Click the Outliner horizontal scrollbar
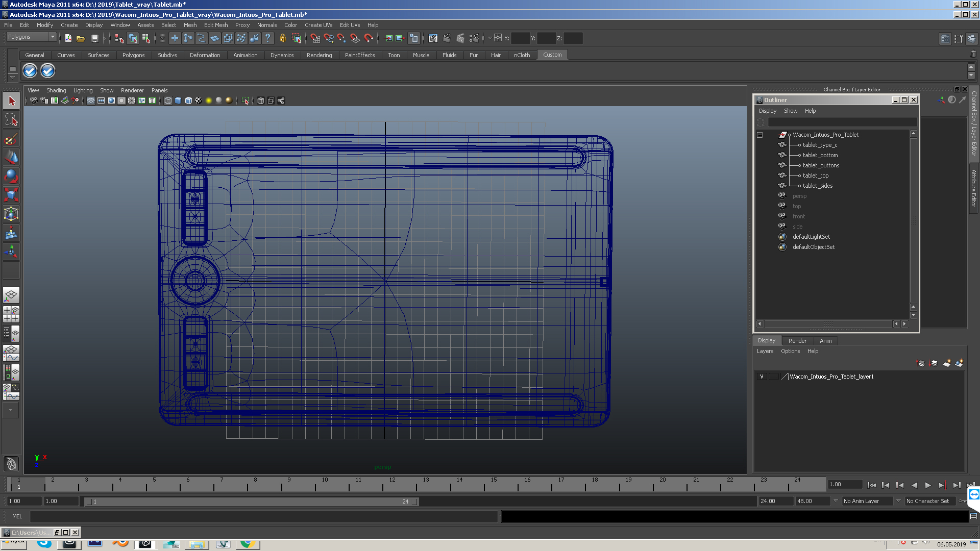This screenshot has width=980, height=551. point(828,324)
